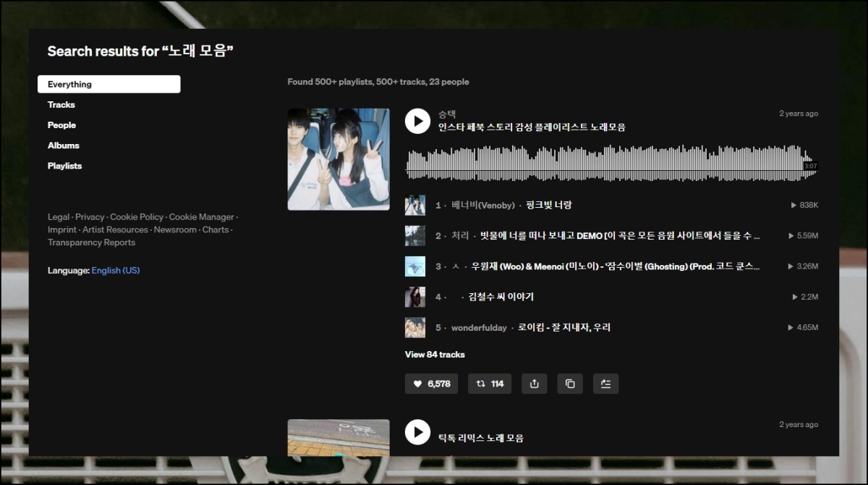Select track 로이킴 - 잘 지내자, 우리
This screenshot has height=485, width=868.
564,328
